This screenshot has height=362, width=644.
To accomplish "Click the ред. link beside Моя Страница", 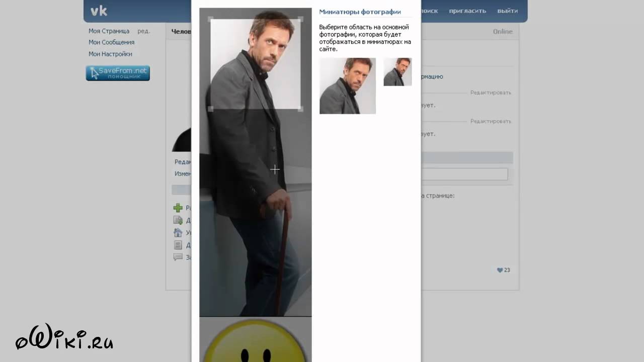I will tap(144, 31).
